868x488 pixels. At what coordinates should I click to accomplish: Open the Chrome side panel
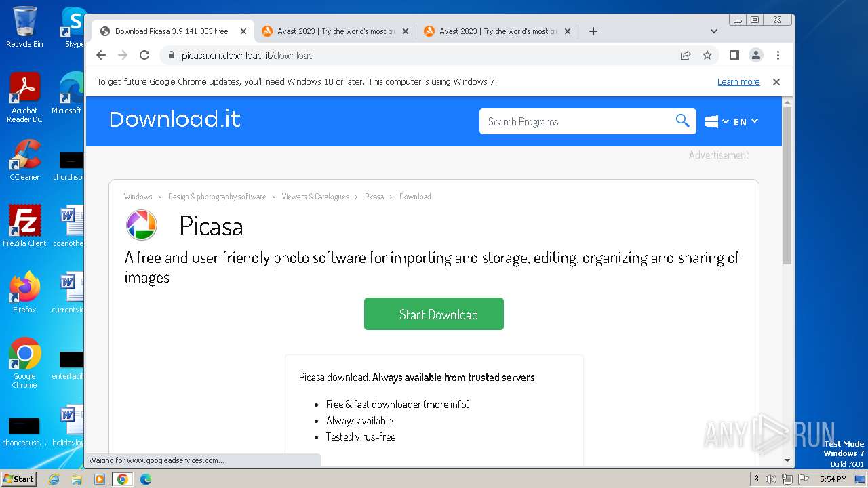734,55
